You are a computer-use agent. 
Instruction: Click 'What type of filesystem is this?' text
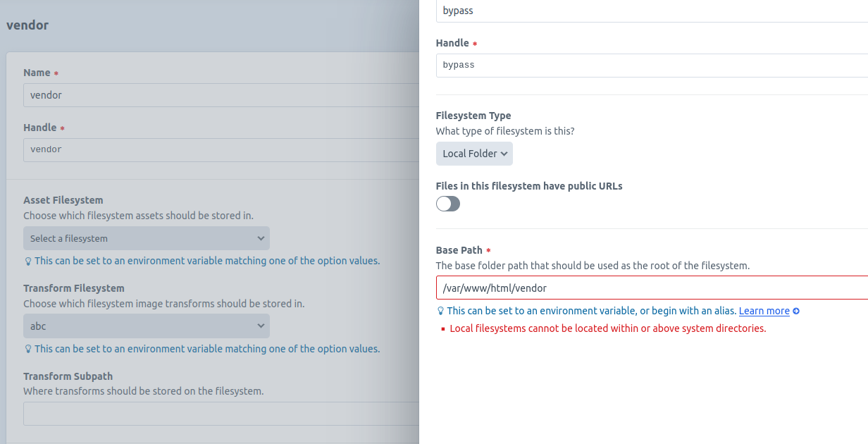click(x=505, y=131)
